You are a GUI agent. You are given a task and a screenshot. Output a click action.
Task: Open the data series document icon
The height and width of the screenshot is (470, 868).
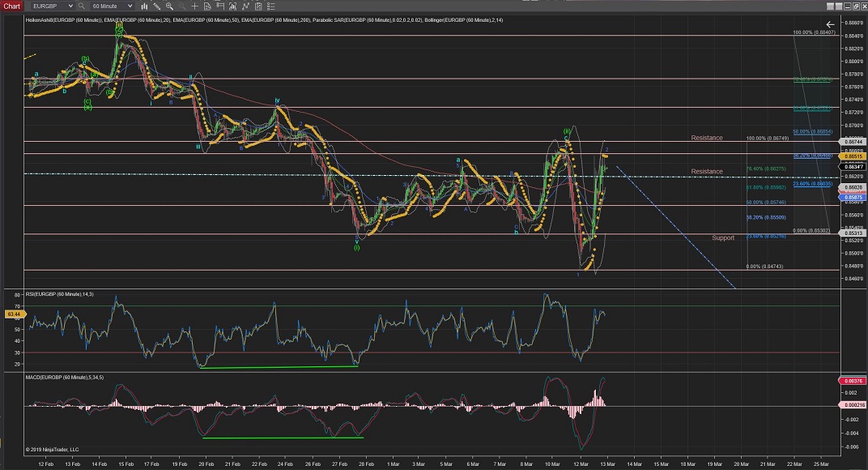207,6
